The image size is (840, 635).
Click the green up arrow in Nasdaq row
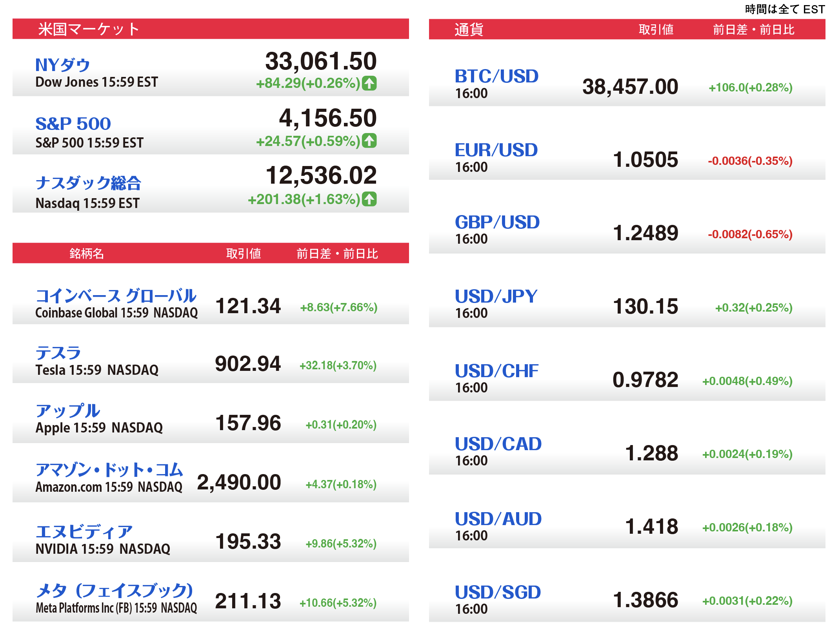tap(369, 199)
